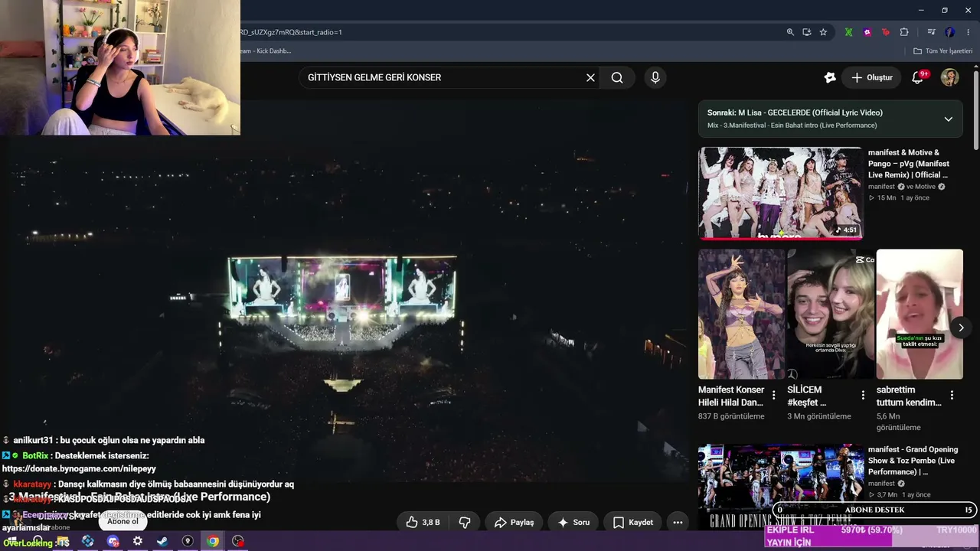Click the sparkle icon beside Oluştur
This screenshot has width=980, height=551.
point(830,77)
